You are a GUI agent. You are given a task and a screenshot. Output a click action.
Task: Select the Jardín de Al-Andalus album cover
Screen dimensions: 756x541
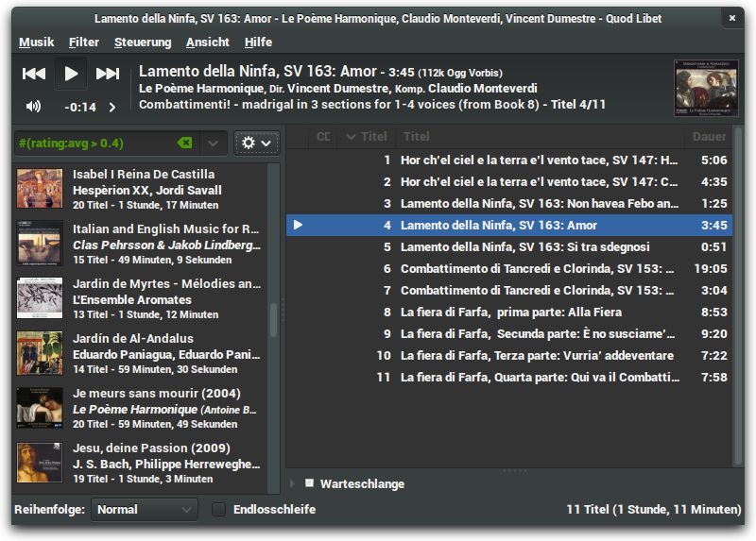click(40, 352)
